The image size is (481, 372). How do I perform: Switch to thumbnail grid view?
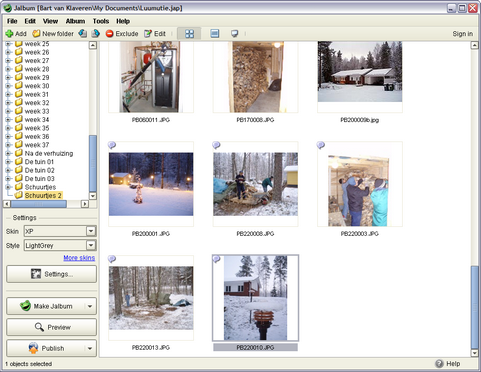coord(189,34)
